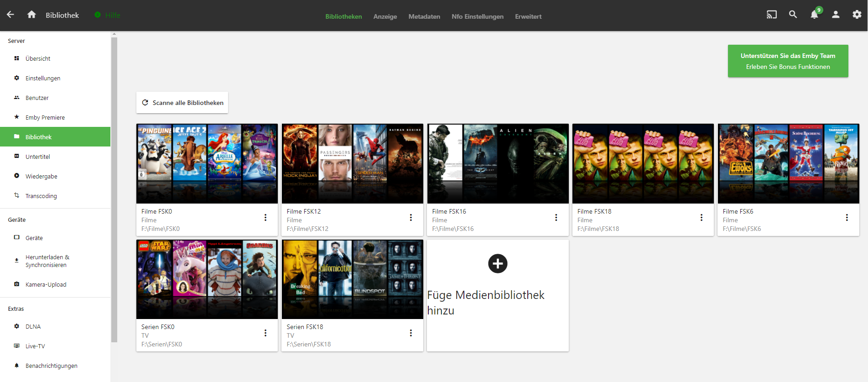Open the Filme FSK6 three-dot menu
The width and height of the screenshot is (868, 382).
point(847,218)
